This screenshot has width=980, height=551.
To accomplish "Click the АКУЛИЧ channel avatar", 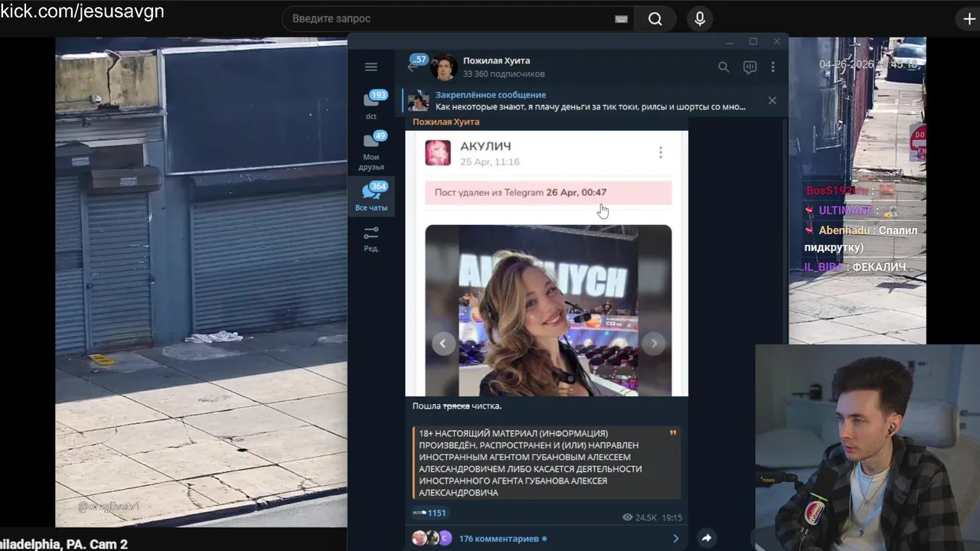I will pos(438,152).
